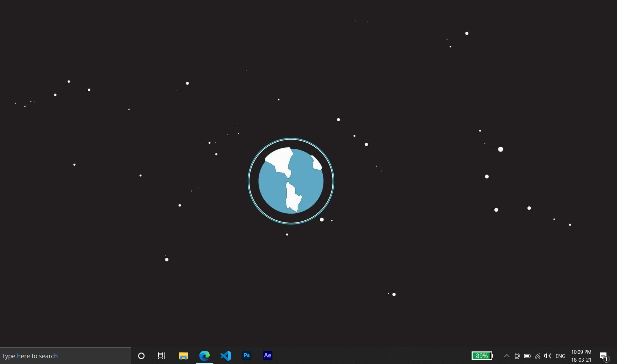Screen dimensions: 617x364
Task: Click the green 89% battery indicator
Action: 482,356
